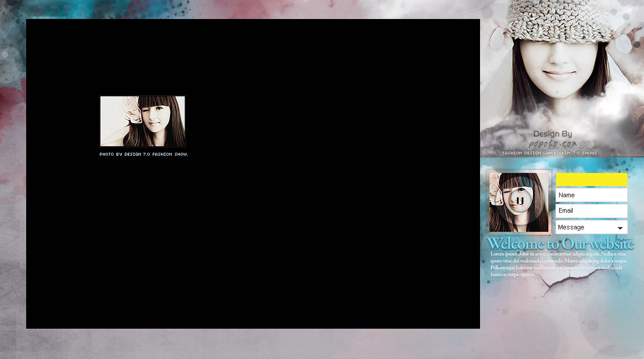644x359 pixels.
Task: Click the empty black content area center
Action: pyautogui.click(x=253, y=238)
